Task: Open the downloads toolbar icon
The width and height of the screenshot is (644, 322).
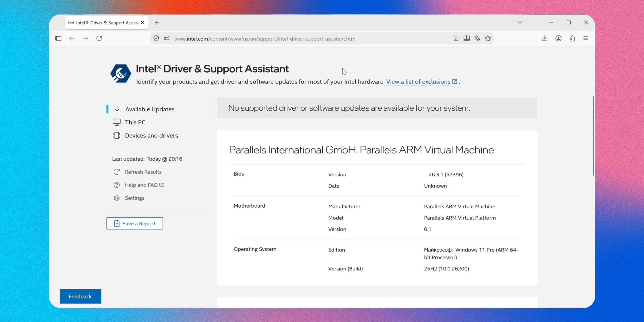Action: (x=545, y=38)
